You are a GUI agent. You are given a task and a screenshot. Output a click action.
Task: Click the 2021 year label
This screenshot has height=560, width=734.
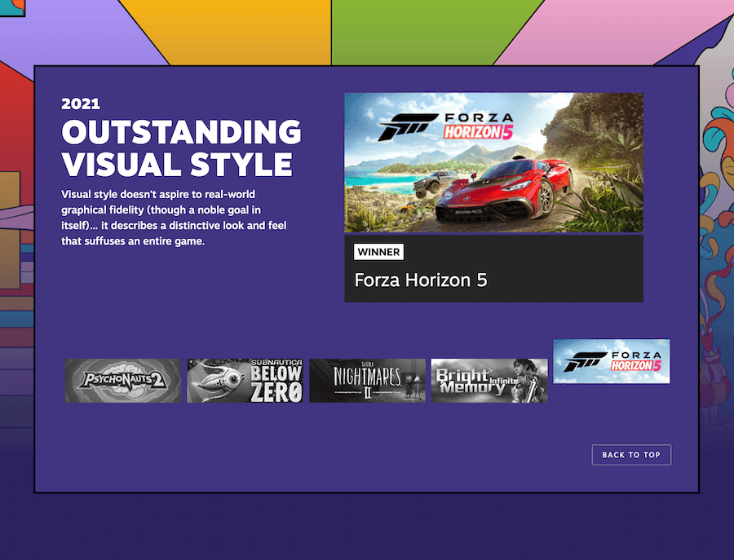point(81,104)
